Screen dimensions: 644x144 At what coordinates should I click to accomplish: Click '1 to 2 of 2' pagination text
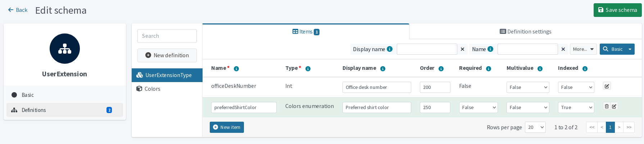(566, 127)
